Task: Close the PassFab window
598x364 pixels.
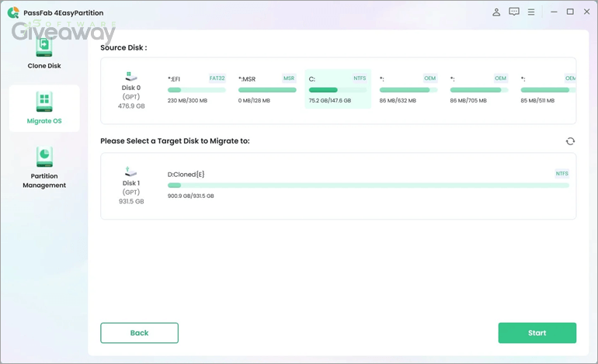Action: (x=587, y=12)
